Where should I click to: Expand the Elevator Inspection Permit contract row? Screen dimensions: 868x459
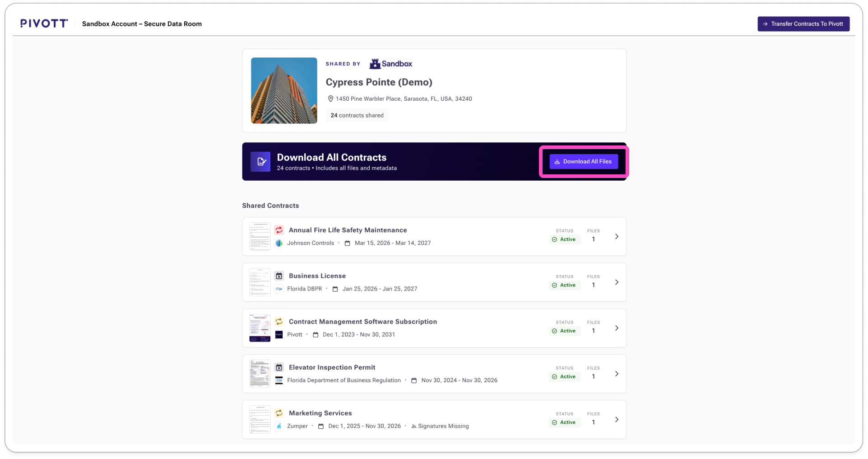click(617, 374)
